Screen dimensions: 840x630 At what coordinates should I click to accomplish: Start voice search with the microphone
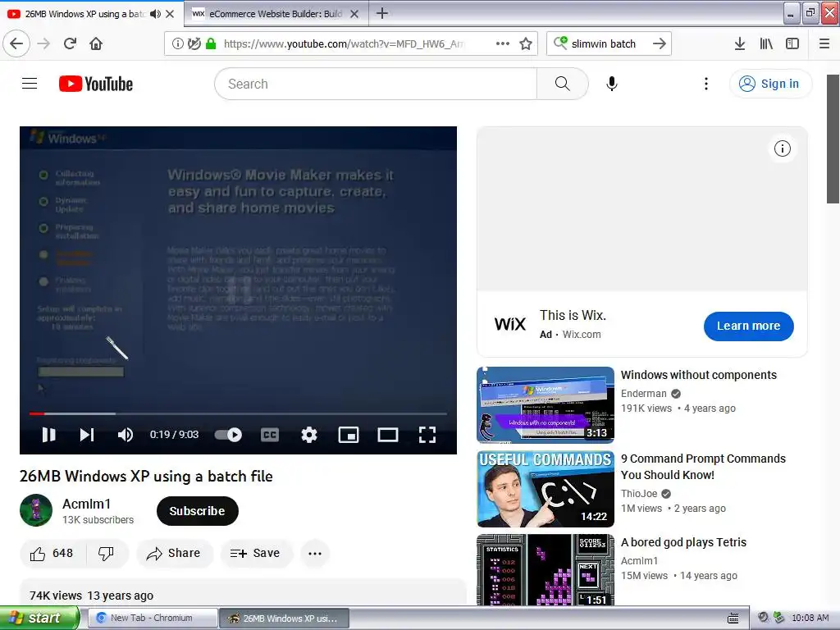612,84
